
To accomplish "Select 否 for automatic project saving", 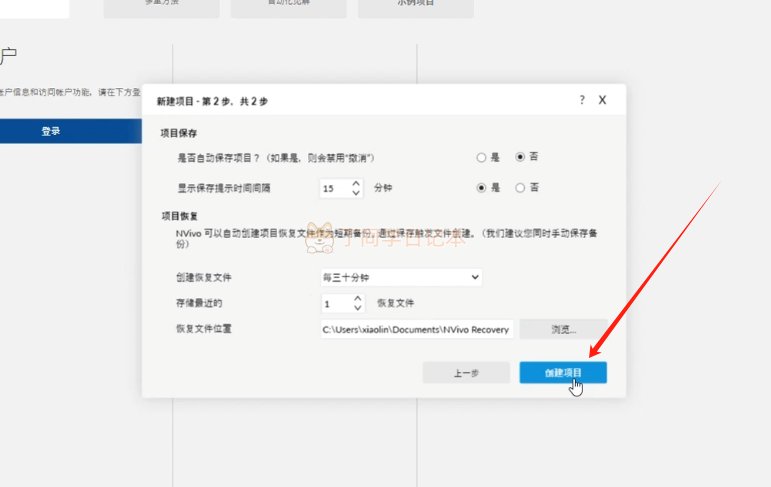I will click(x=520, y=157).
